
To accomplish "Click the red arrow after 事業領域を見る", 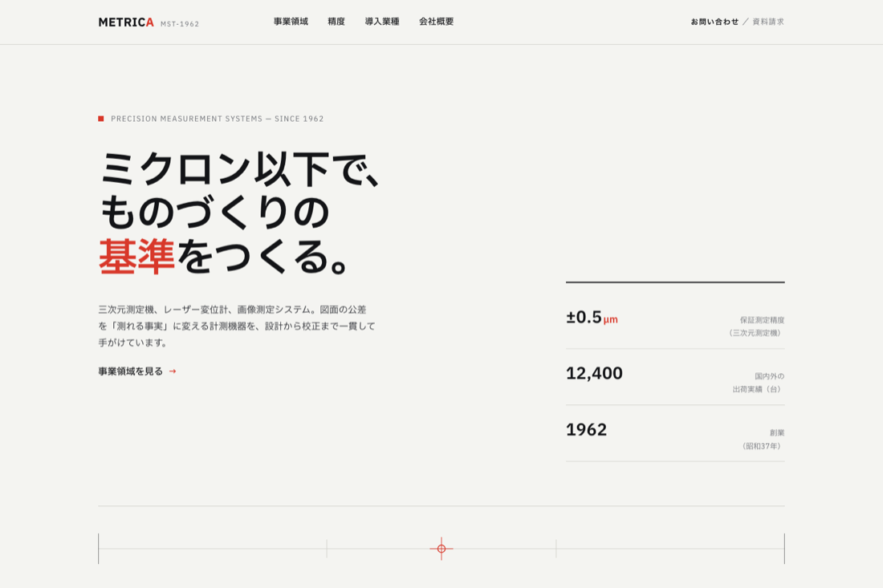I will pos(173,371).
